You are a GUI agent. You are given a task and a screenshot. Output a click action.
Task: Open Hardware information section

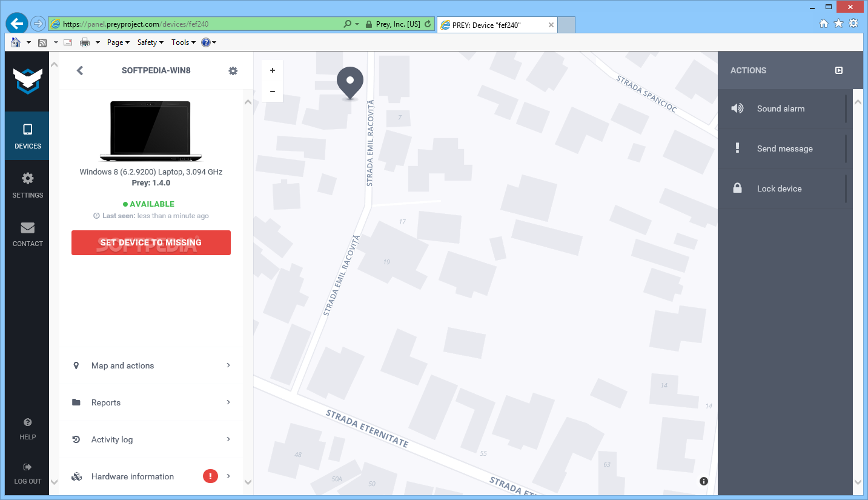coord(151,476)
